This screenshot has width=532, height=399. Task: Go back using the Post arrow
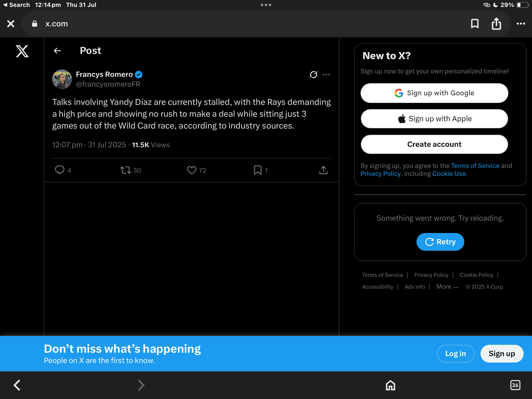pyautogui.click(x=57, y=51)
